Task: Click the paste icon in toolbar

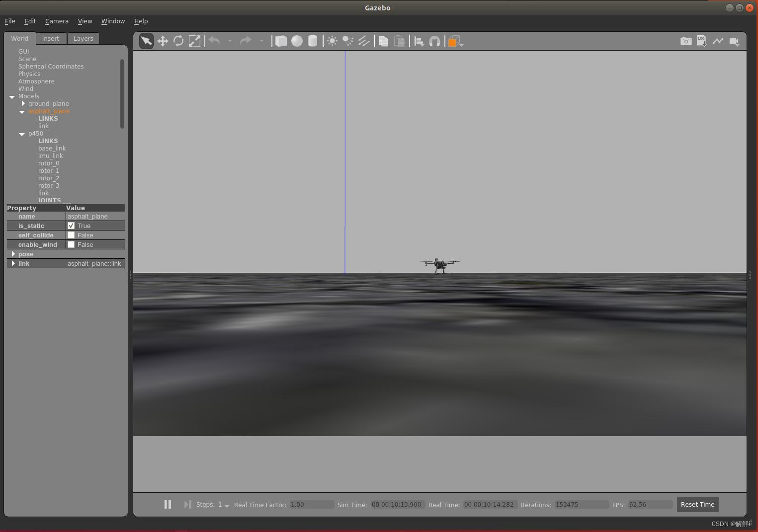Action: point(399,41)
